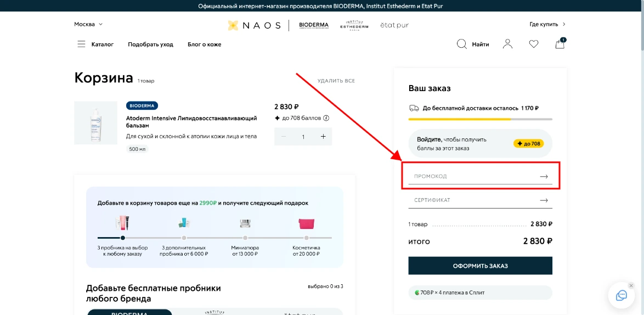The height and width of the screenshot is (315, 644).
Task: Click the до 708 points badge
Action: tap(529, 144)
